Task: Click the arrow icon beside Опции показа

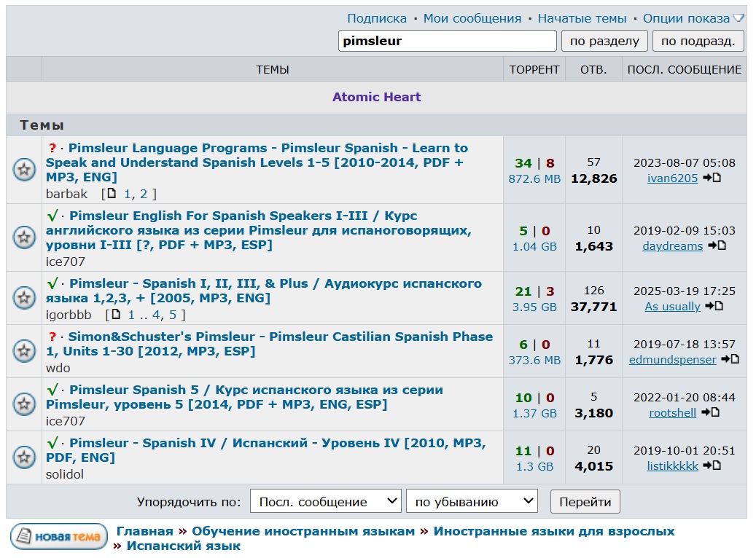Action: pyautogui.click(x=739, y=18)
